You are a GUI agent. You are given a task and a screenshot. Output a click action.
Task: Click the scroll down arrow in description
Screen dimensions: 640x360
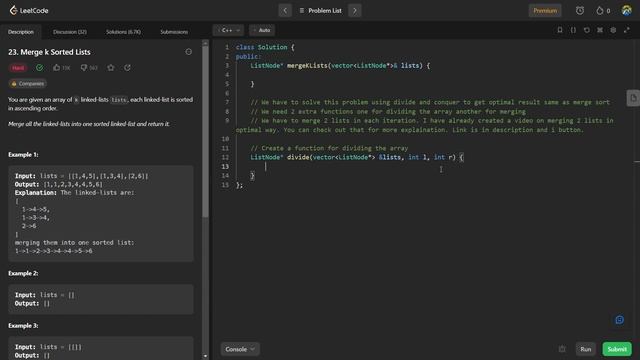tap(205, 356)
